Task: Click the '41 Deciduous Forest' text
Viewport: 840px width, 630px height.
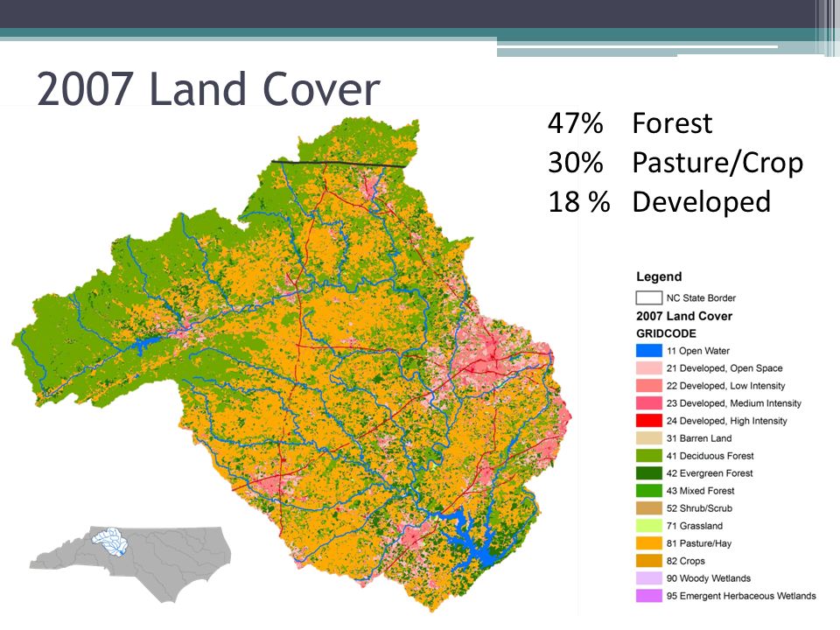Action: point(710,456)
